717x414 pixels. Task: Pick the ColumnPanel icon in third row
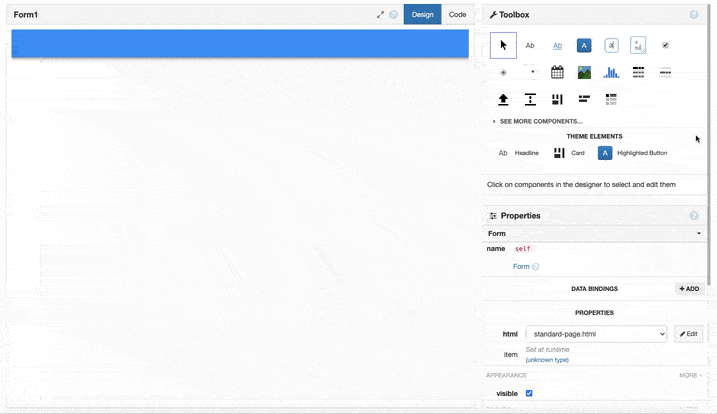pyautogui.click(x=557, y=99)
